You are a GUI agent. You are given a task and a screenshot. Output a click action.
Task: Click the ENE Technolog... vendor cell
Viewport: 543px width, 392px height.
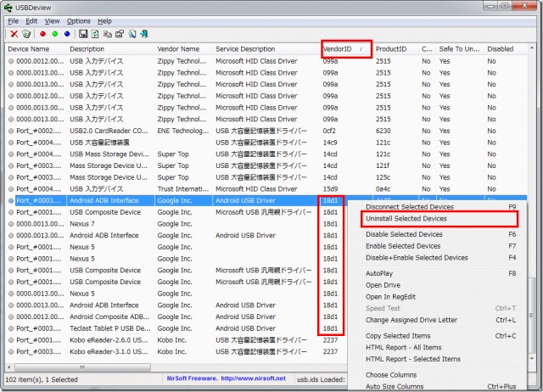click(x=183, y=131)
